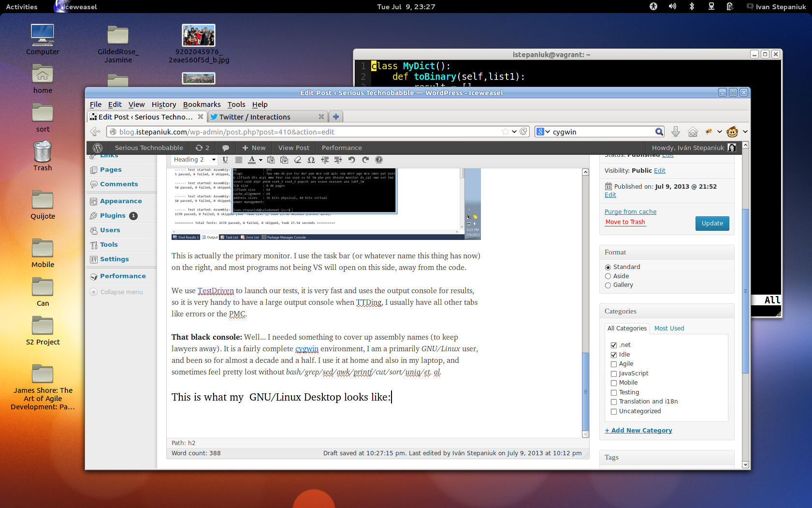Select the Standard format radio button
Image resolution: width=812 pixels, height=508 pixels.
[608, 268]
